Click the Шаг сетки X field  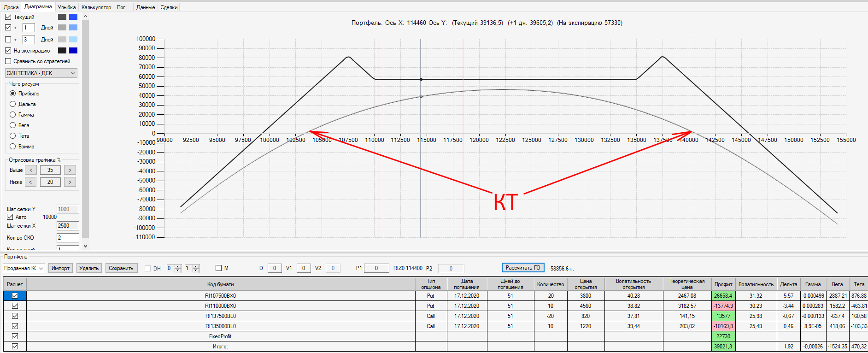[x=68, y=226]
